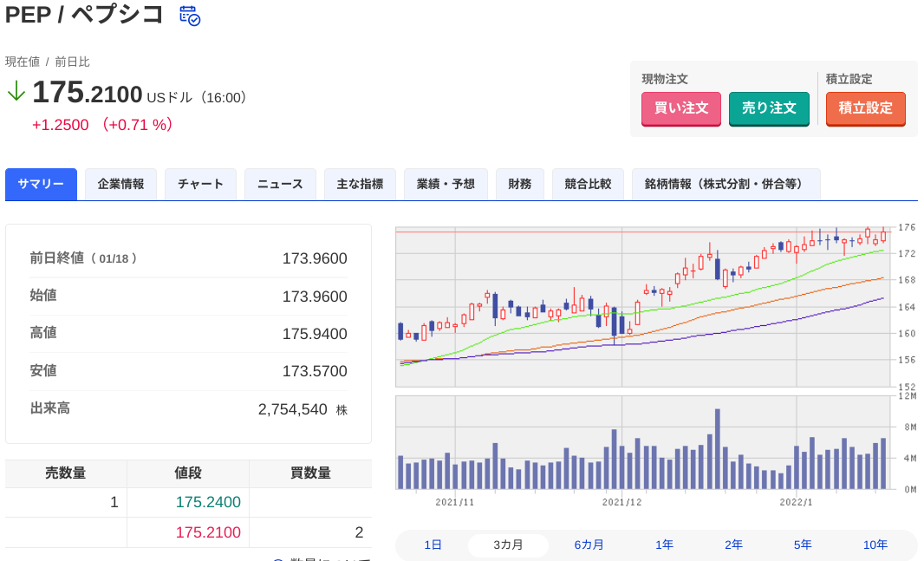Click the 始値 label
The width and height of the screenshot is (924, 561).
43,295
